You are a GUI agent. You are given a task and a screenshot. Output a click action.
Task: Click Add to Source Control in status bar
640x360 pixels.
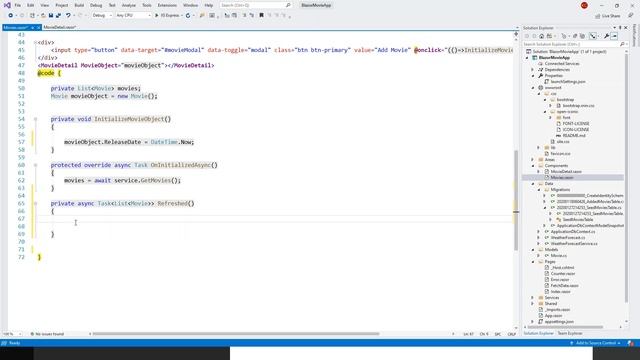pos(595,343)
